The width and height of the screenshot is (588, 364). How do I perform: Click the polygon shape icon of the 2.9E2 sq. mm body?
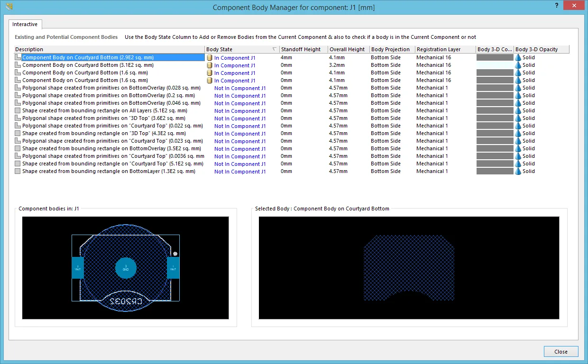pyautogui.click(x=18, y=57)
